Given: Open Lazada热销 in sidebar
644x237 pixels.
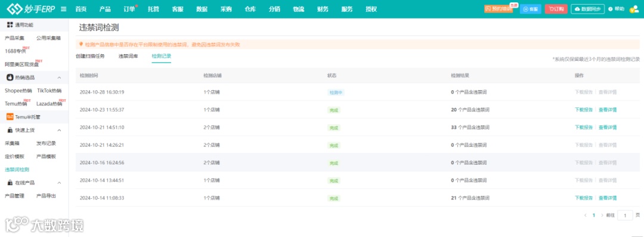Looking at the screenshot, I should (x=49, y=104).
